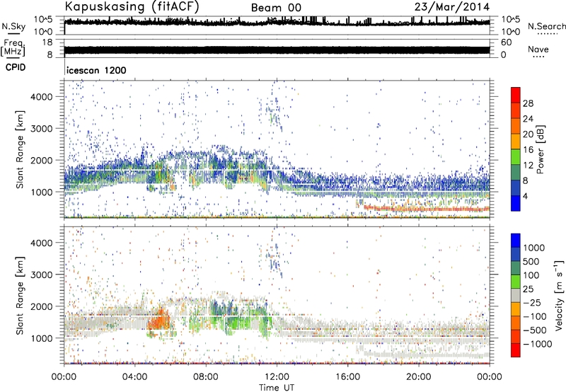Click the '20:00' time axis label
The height and width of the screenshot is (392, 566).
coord(418,377)
